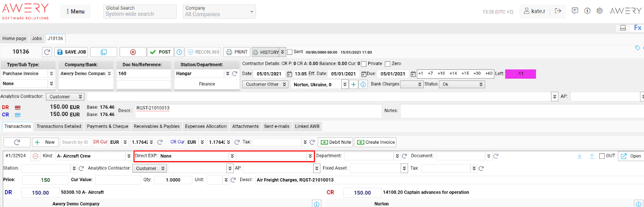Toggle the OUT checkbox
The width and height of the screenshot is (644, 207).
[x=602, y=156]
